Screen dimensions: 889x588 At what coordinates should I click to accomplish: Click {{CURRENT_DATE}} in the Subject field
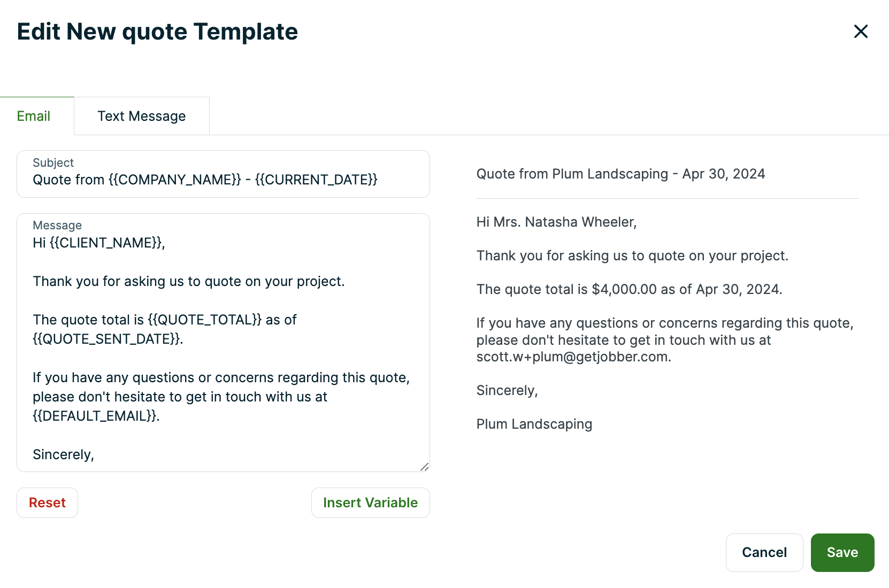click(316, 180)
